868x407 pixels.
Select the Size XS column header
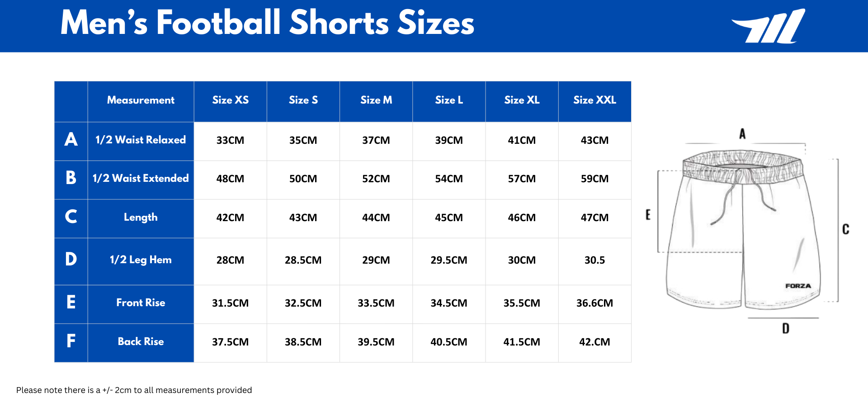tap(230, 100)
